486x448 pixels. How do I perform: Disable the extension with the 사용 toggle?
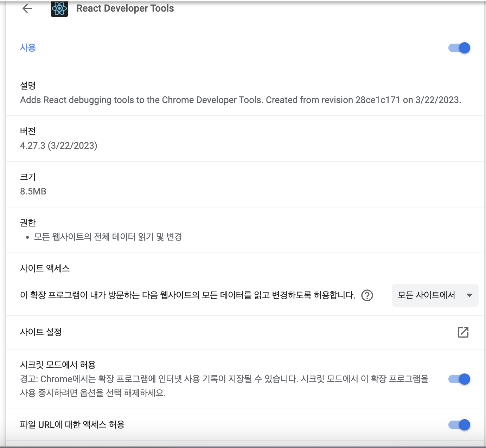(x=459, y=48)
